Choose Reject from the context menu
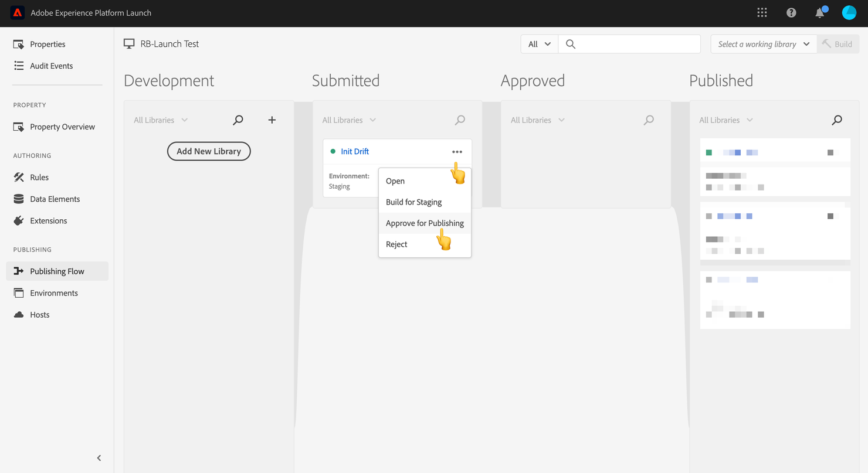868x473 pixels. [425, 244]
